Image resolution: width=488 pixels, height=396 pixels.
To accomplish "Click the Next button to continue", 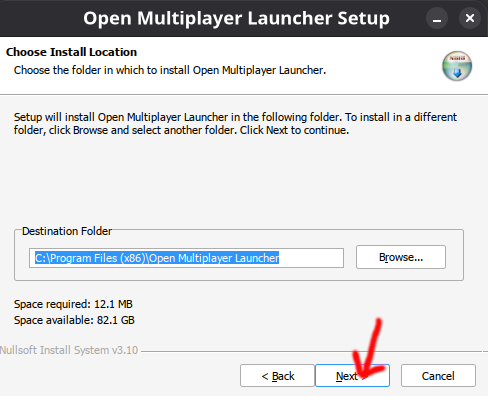I will pyautogui.click(x=352, y=376).
